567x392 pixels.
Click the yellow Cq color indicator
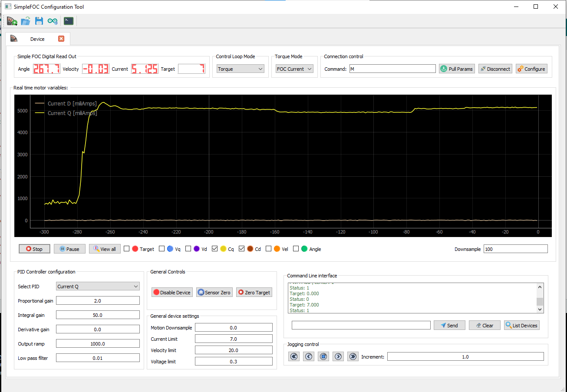pyautogui.click(x=223, y=249)
